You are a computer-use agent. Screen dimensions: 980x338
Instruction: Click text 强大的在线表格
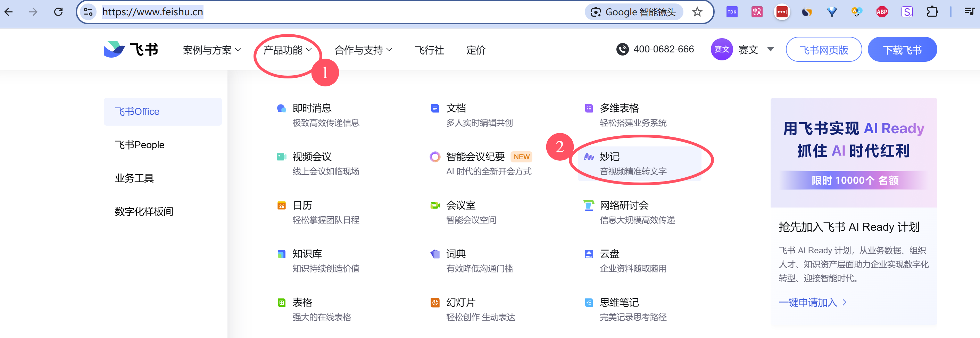[322, 318]
